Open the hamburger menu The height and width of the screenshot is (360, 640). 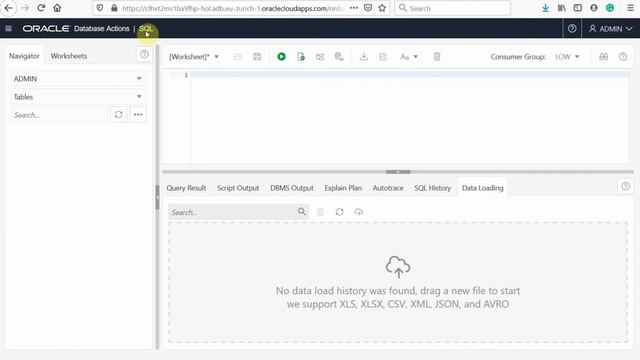[8, 29]
